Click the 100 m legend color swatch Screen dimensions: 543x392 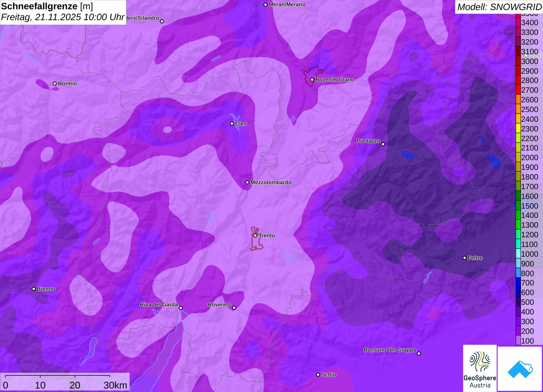point(518,340)
